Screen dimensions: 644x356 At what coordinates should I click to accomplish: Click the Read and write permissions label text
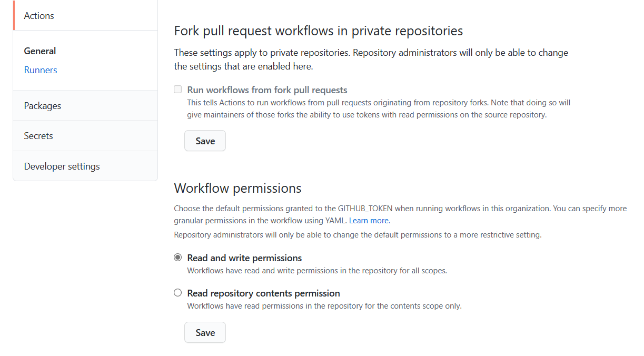[x=244, y=258]
